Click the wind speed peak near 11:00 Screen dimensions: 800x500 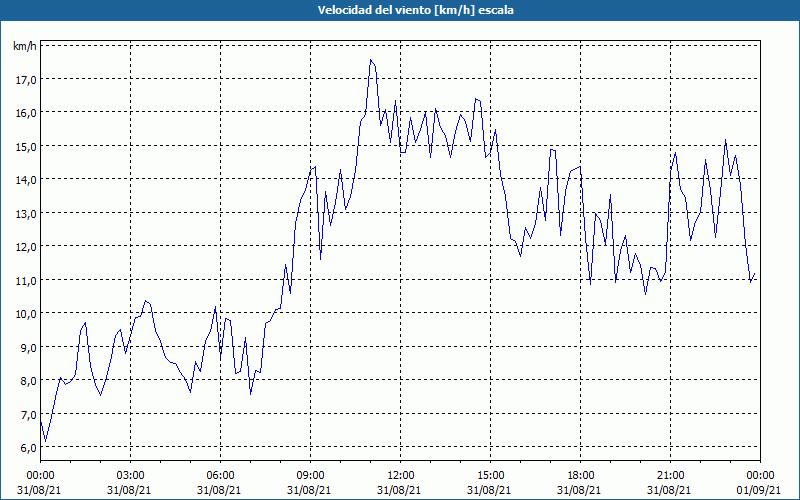coord(371,60)
